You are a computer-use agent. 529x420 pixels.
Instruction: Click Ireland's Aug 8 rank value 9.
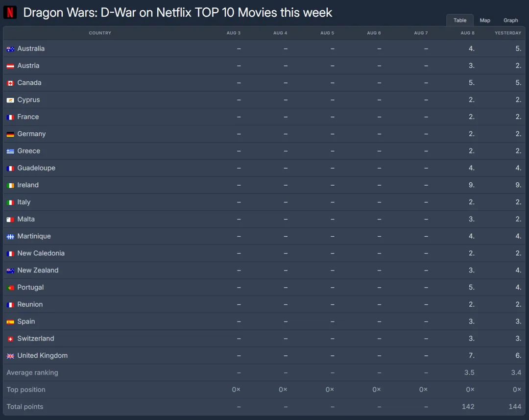(471, 185)
